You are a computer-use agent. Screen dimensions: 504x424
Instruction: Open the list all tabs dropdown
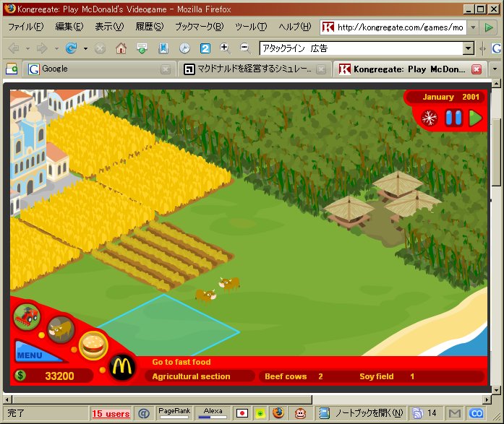click(495, 69)
